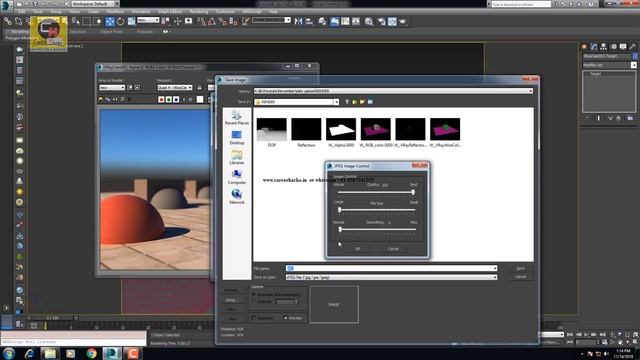The width and height of the screenshot is (640, 360).
Task: Click the Windows Start button
Action: point(9,353)
